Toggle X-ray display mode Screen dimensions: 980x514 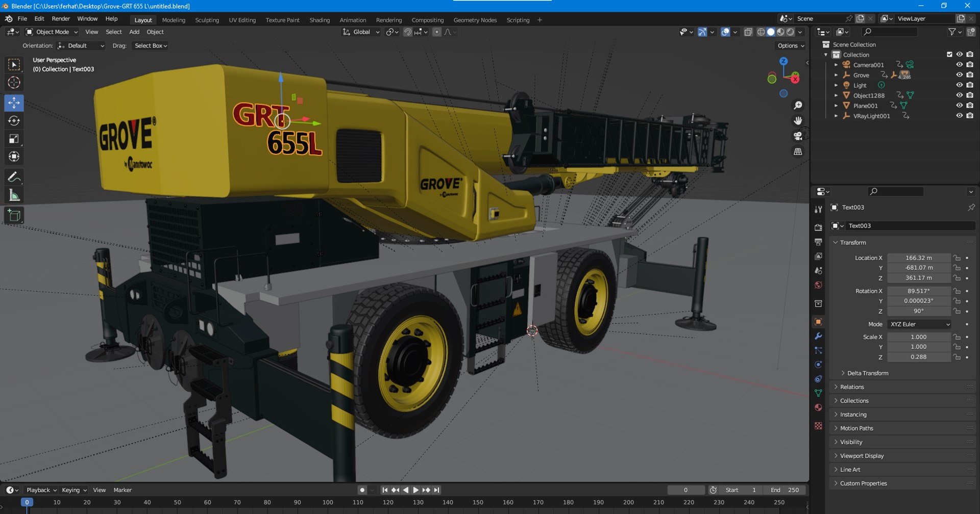(x=748, y=32)
